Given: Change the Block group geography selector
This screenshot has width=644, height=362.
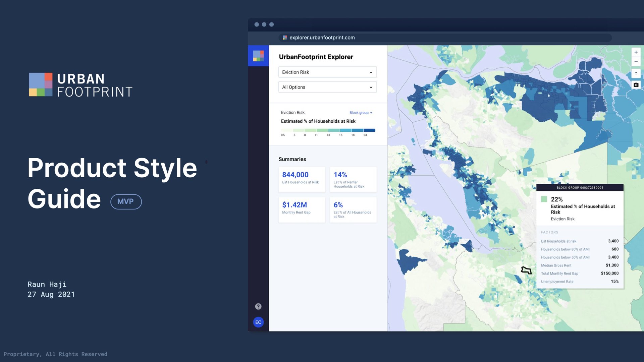Looking at the screenshot, I should [x=361, y=113].
